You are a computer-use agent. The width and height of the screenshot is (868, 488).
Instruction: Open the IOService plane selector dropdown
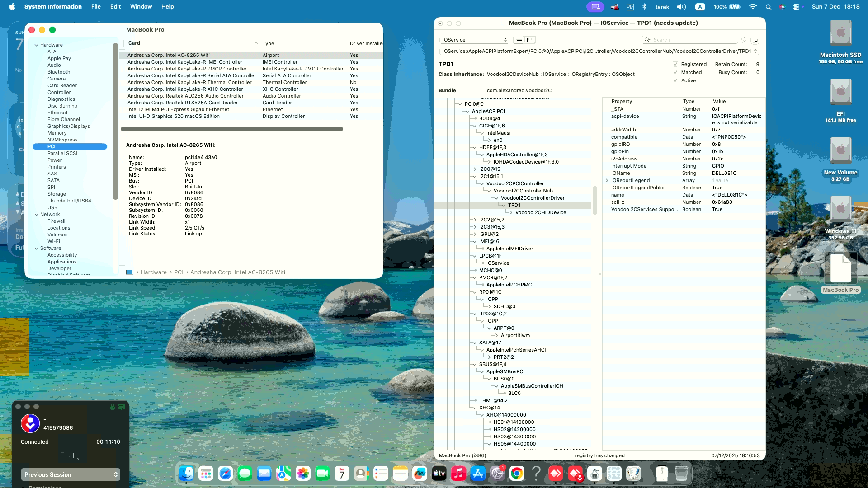coord(473,40)
